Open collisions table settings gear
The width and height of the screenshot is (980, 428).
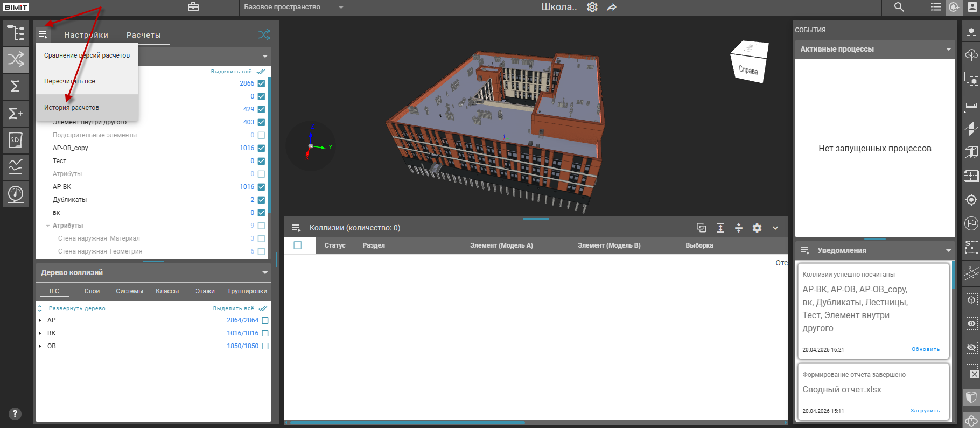(x=757, y=228)
